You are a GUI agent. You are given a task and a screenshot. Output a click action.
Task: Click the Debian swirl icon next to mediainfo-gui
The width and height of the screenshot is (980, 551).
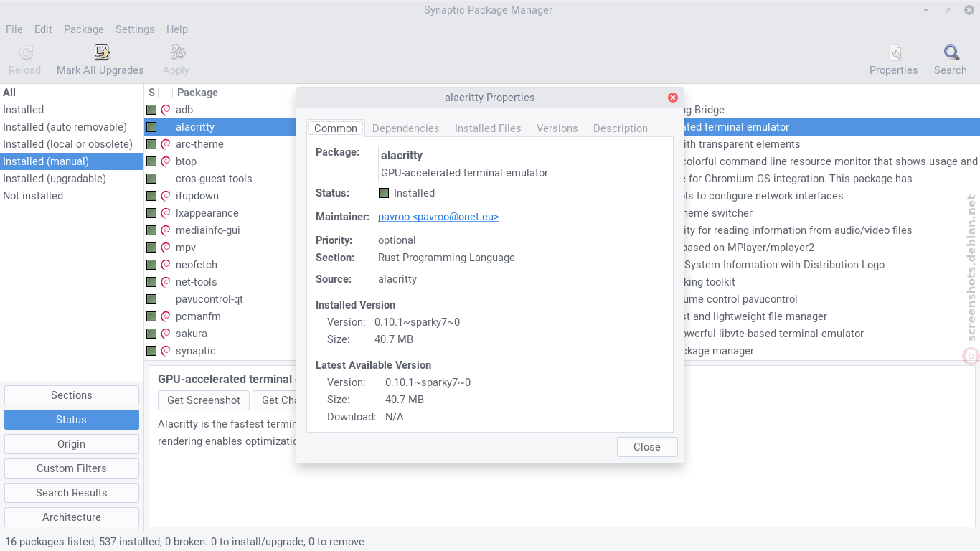[166, 230]
